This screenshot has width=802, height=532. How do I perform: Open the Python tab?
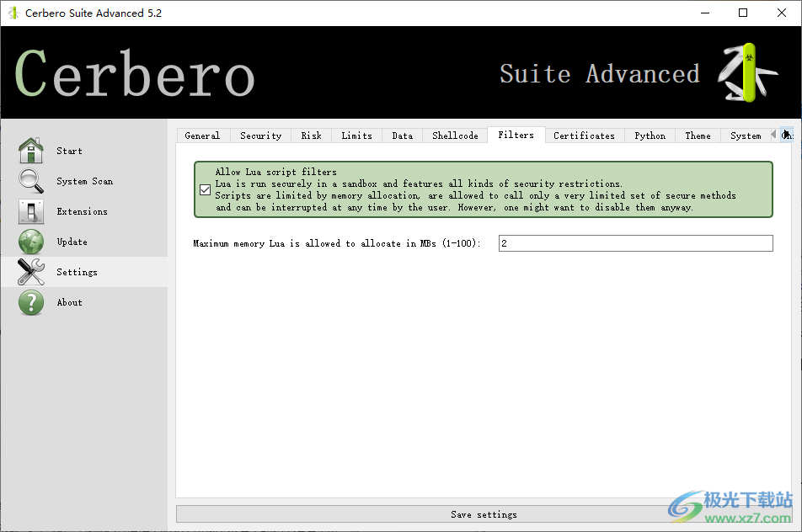tap(650, 135)
